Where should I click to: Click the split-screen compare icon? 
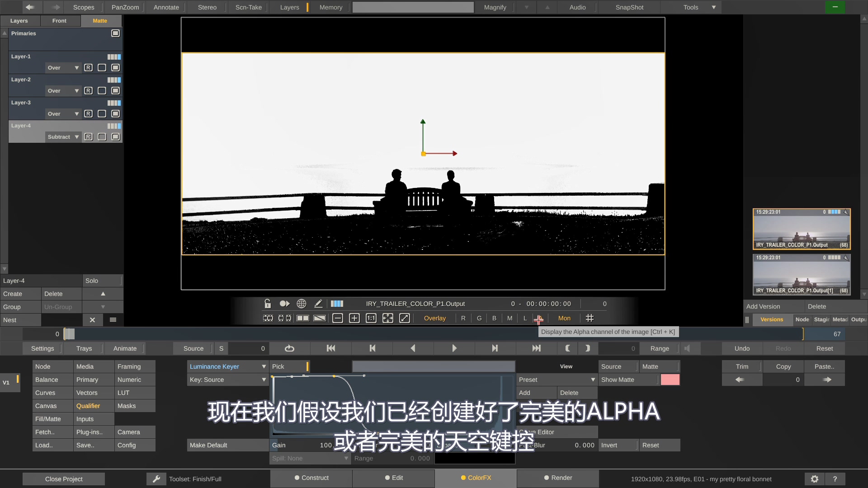[x=303, y=318]
